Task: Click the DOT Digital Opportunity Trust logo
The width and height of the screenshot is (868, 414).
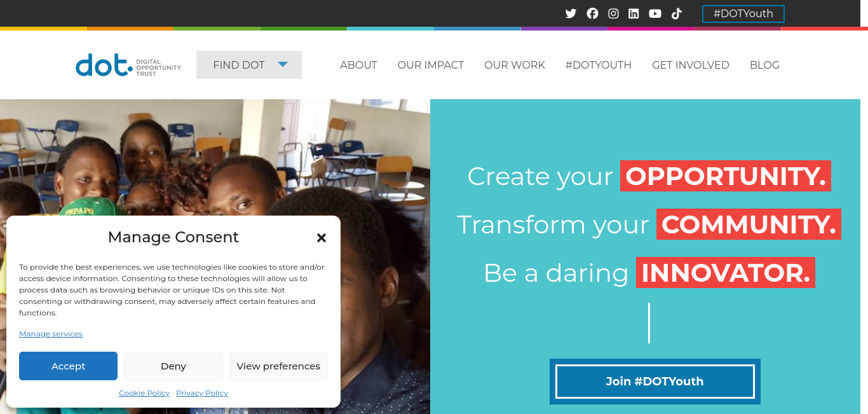Action: (x=128, y=65)
